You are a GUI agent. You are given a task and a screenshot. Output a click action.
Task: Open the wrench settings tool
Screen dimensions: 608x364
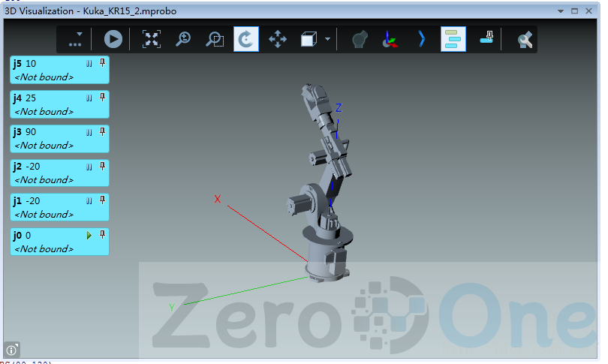pyautogui.click(x=525, y=40)
